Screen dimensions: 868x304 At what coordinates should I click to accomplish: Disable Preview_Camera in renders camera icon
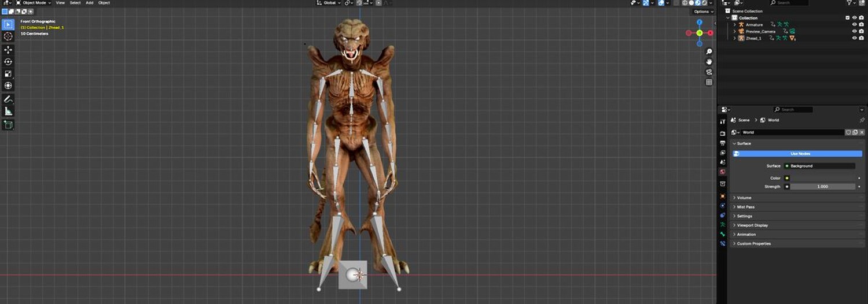(x=862, y=31)
